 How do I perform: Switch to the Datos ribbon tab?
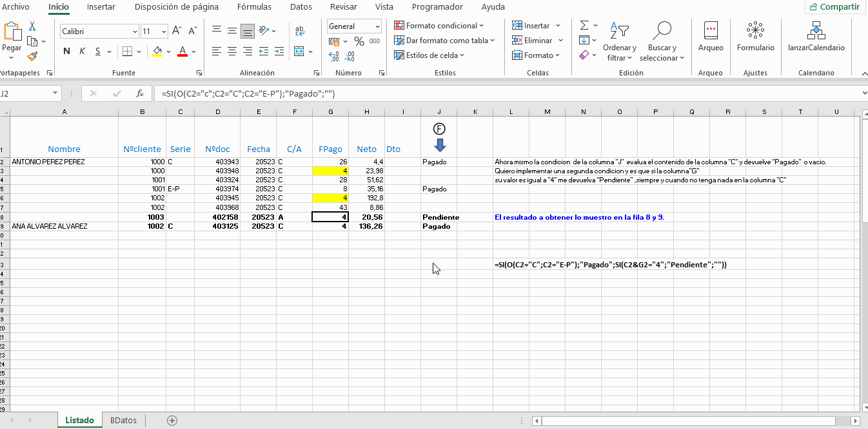[301, 7]
